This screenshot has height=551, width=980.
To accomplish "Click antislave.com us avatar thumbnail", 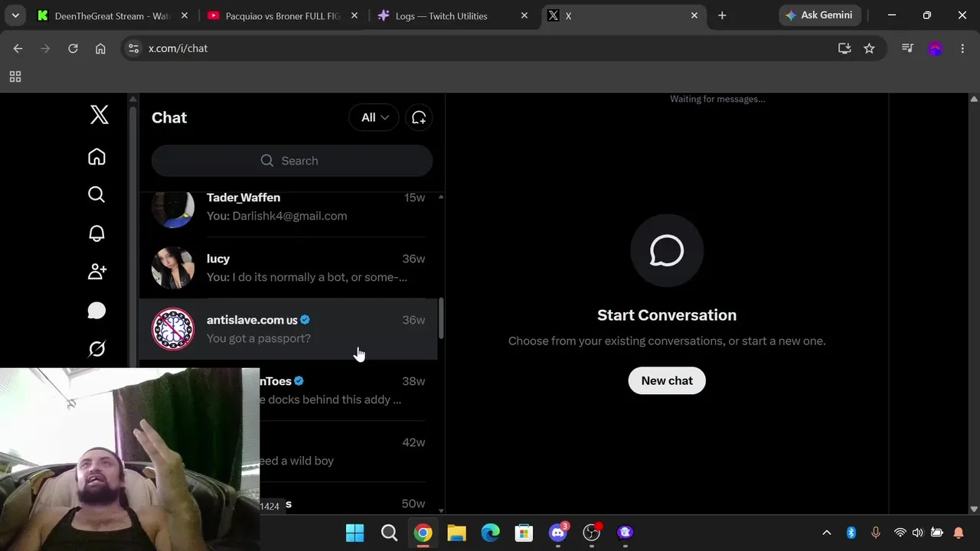I will coord(173,329).
